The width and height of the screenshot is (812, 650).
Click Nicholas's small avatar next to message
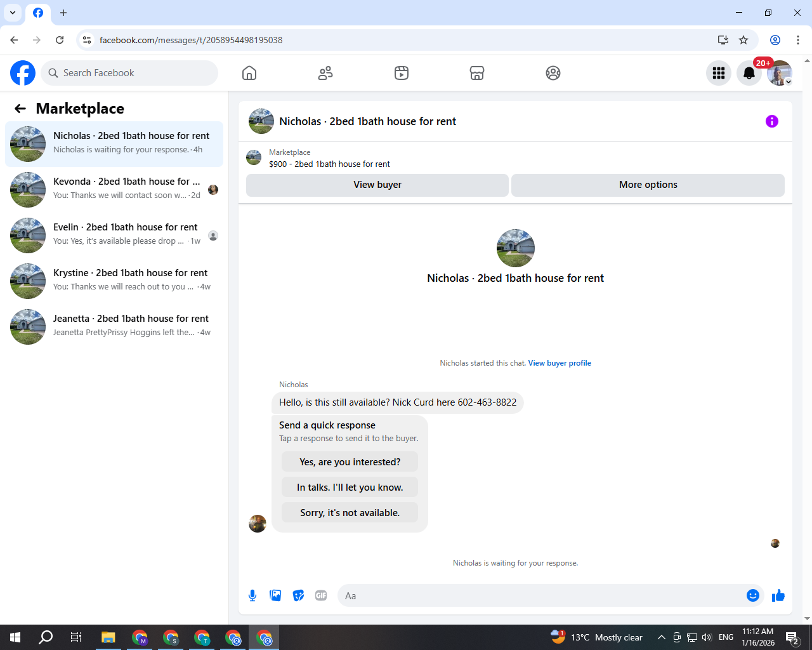pos(258,524)
